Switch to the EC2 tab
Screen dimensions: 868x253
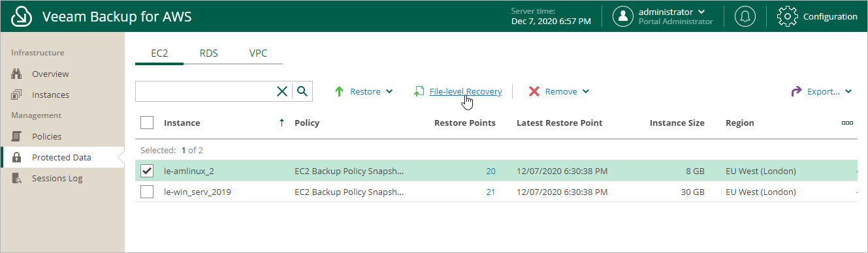(159, 53)
